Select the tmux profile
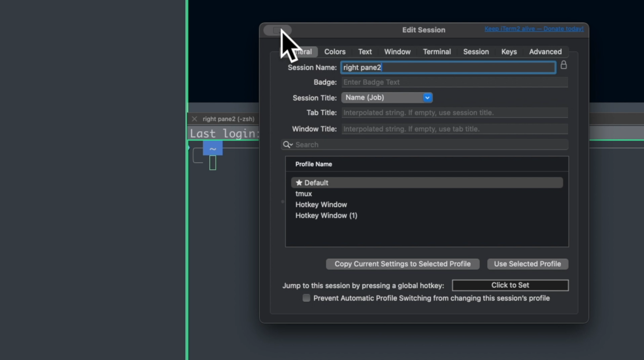Screen dimensions: 644x360 (303, 194)
